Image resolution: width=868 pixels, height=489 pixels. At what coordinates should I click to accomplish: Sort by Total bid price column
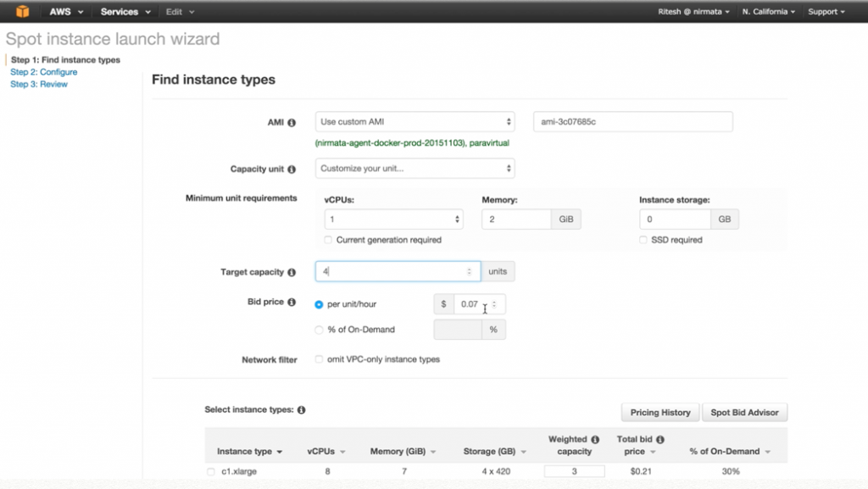[640, 446]
